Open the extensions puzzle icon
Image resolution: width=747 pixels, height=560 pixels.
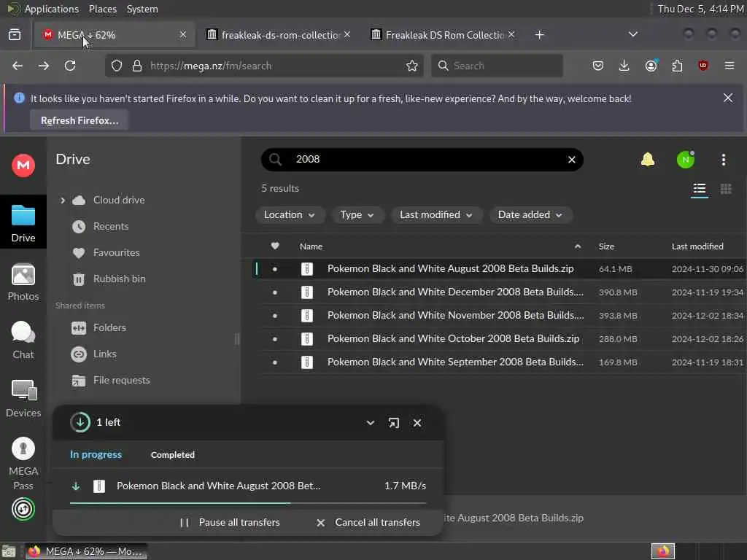point(677,66)
